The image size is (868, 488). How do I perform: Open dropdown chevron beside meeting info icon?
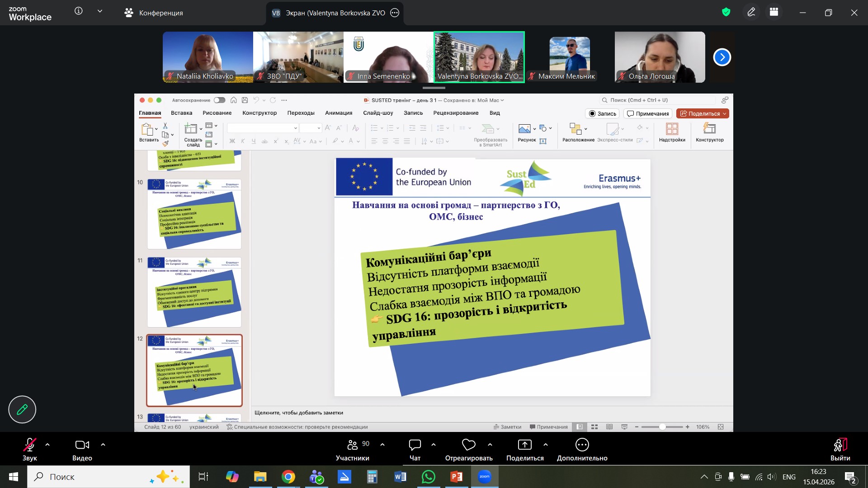point(100,11)
